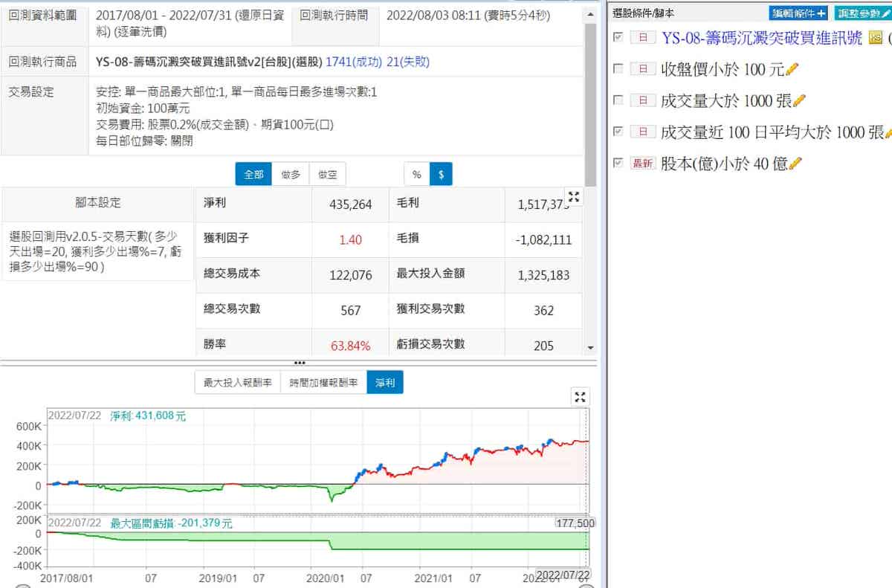Switch to 做多 trades tab
Image resolution: width=892 pixels, height=588 pixels.
[x=291, y=174]
